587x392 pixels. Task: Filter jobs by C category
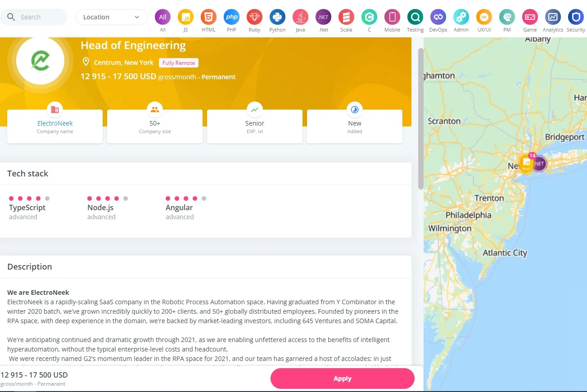pos(369,17)
